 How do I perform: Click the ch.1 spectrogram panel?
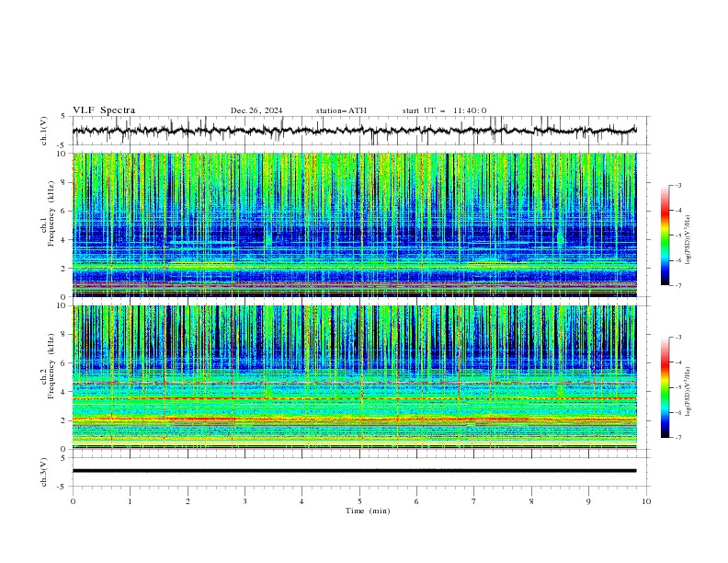(355, 224)
